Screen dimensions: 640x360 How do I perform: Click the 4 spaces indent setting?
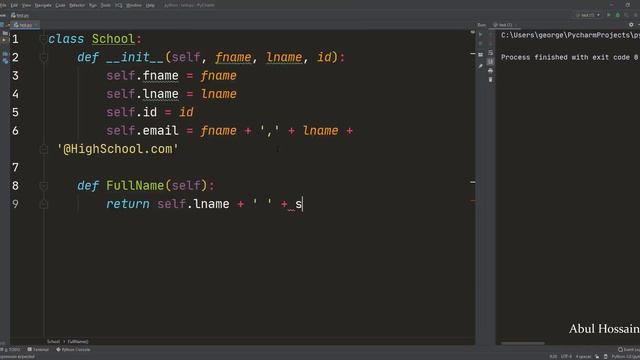583,357
